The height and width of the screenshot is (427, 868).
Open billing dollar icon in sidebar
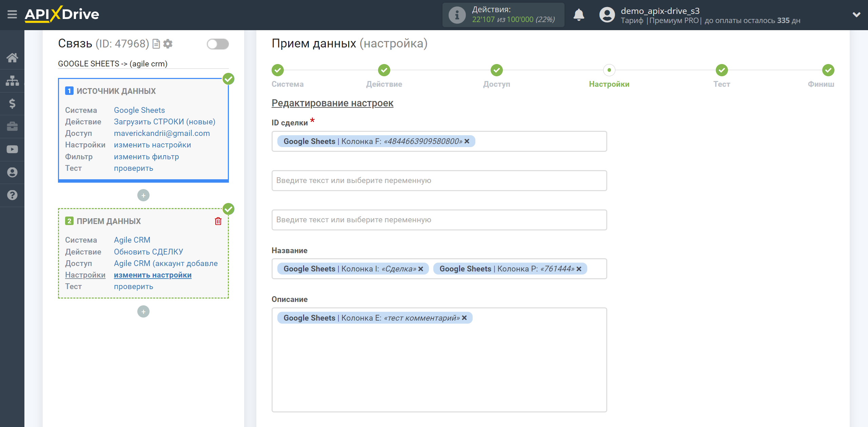click(12, 103)
